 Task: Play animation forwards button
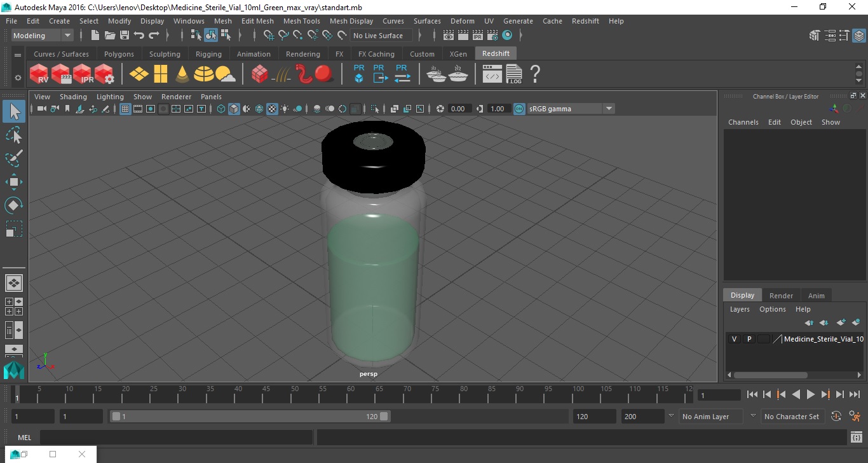(x=811, y=394)
